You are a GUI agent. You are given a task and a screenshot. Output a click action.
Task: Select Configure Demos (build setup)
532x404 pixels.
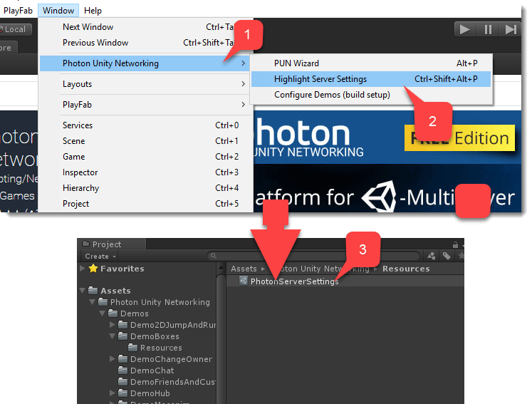[x=371, y=94]
